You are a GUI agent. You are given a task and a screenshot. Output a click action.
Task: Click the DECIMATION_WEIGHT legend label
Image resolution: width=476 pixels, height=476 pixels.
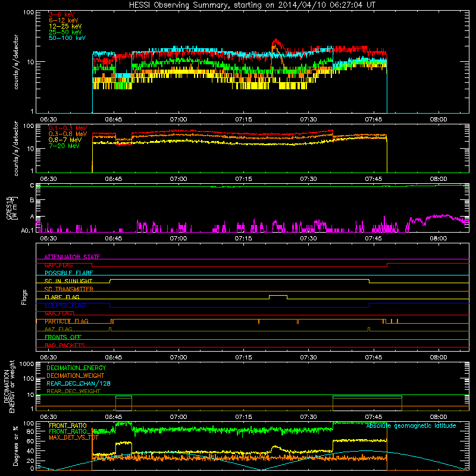76,375
